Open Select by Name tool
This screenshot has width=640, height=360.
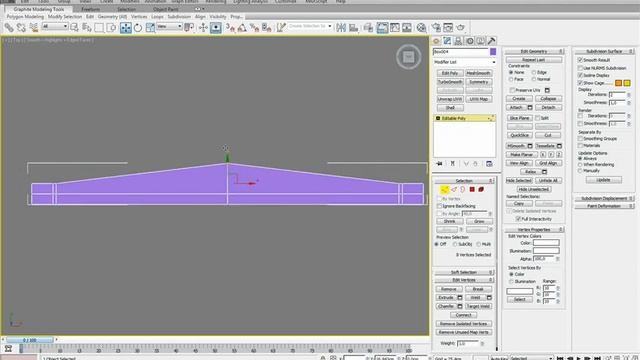coord(87,27)
